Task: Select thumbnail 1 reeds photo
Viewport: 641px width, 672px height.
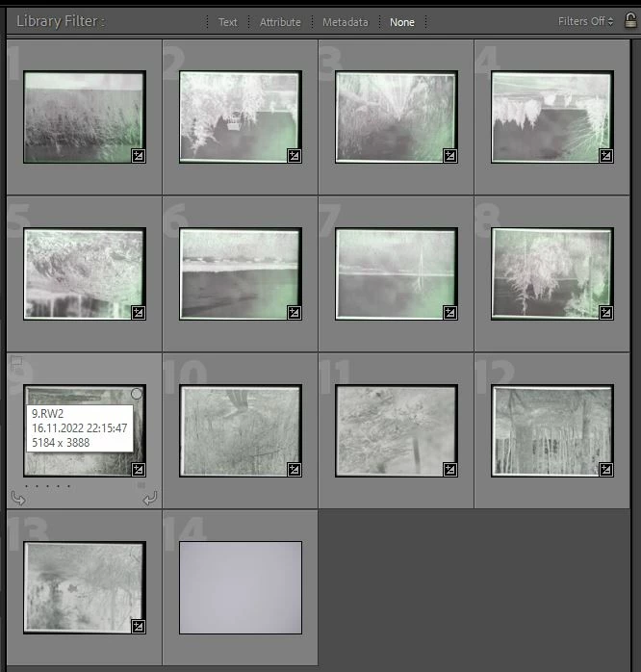Action: (x=85, y=117)
